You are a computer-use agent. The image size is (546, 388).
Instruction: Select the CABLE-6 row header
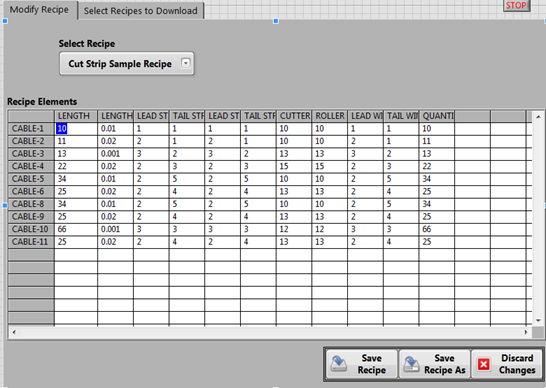[31, 191]
